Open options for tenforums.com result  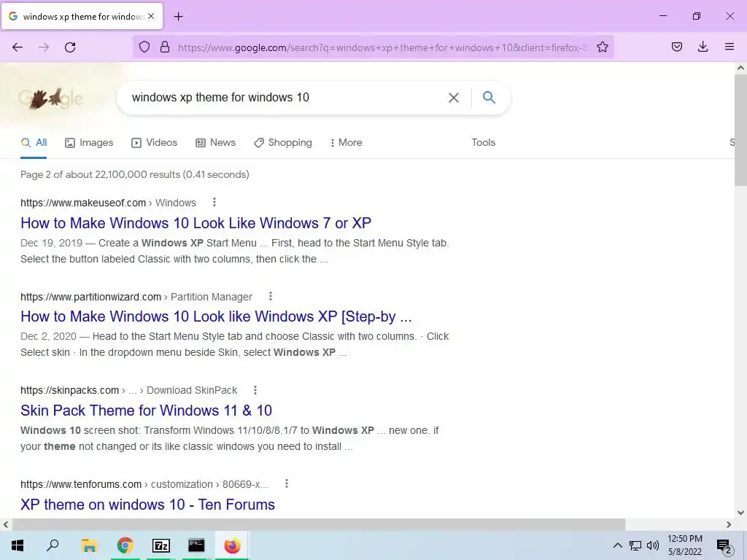(x=286, y=484)
